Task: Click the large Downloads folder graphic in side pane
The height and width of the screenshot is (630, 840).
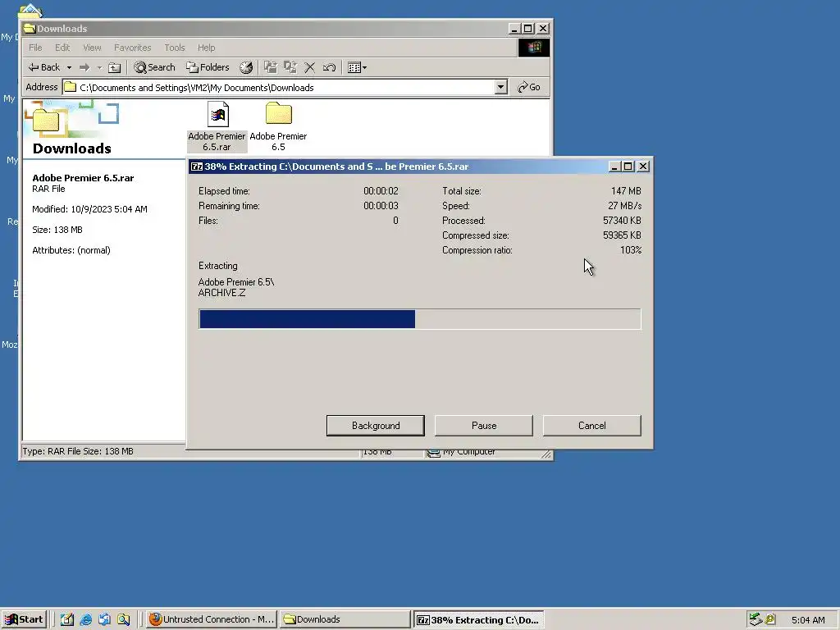Action: click(46, 121)
